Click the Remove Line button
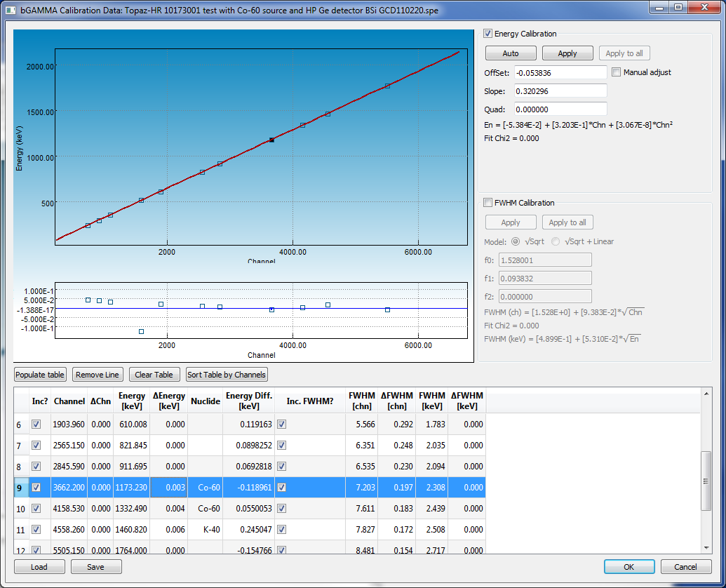The image size is (726, 588). 98,375
